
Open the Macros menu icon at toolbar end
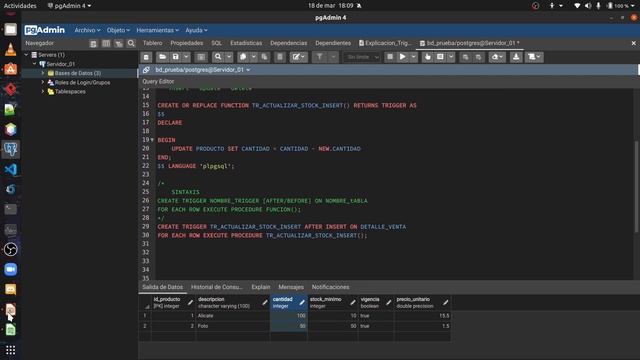(x=534, y=57)
